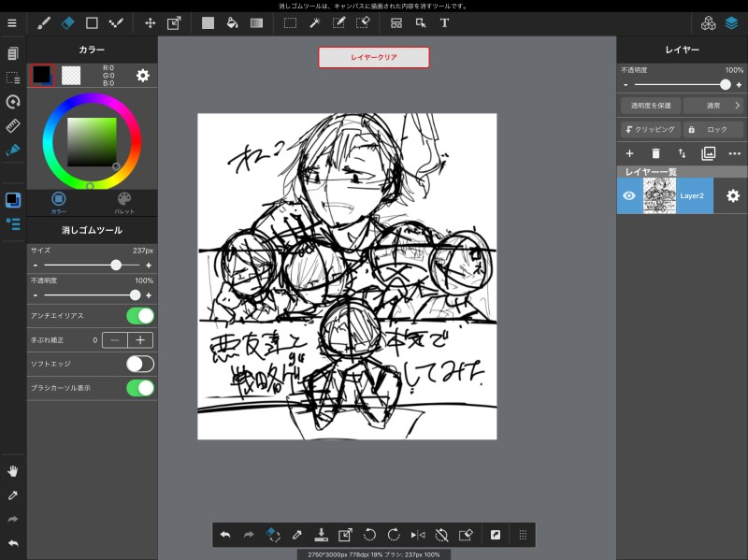Click the undo arrow in left sidebar
This screenshot has width=748, height=560.
13,543
